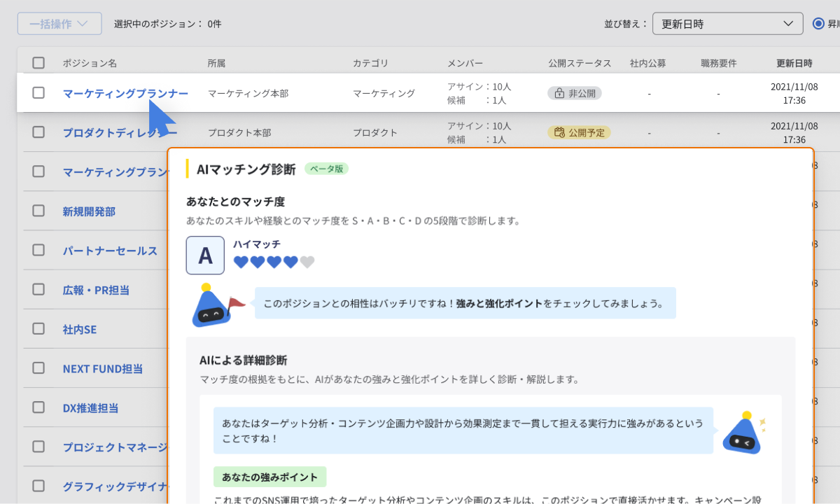
Task: Check the 社内SE row checkbox
Action: point(38,328)
